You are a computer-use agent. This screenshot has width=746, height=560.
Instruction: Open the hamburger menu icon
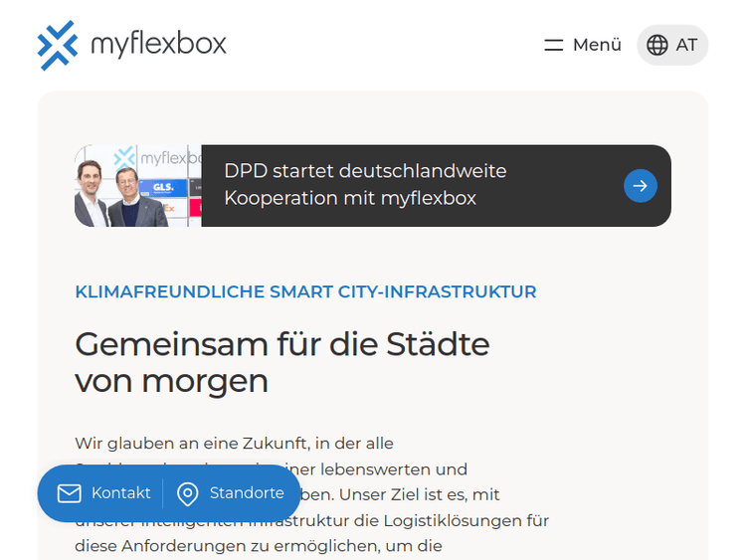pyautogui.click(x=554, y=45)
